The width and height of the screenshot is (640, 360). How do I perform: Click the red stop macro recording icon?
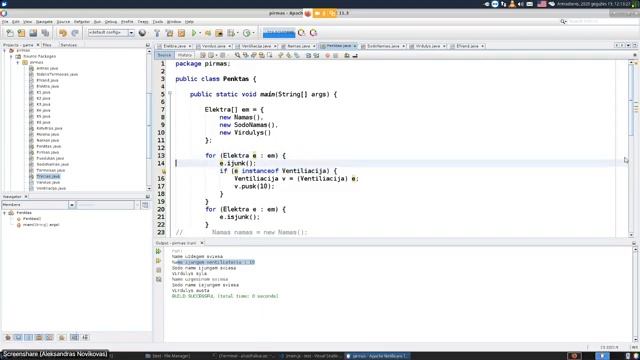coord(327,55)
